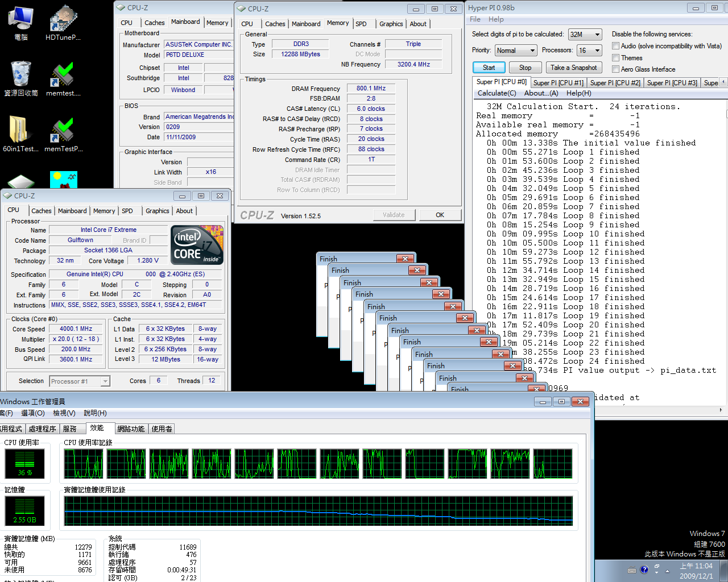Click the Intel Core i7 inside logo
The width and height of the screenshot is (728, 582).
[x=197, y=245]
